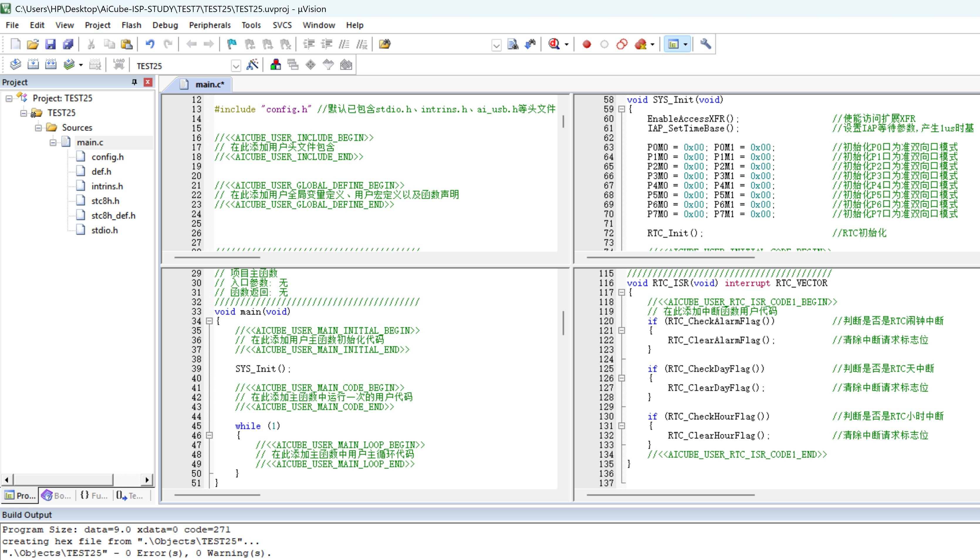
Task: Click the SYS_Init(); call on line 39
Action: pyautogui.click(x=263, y=369)
